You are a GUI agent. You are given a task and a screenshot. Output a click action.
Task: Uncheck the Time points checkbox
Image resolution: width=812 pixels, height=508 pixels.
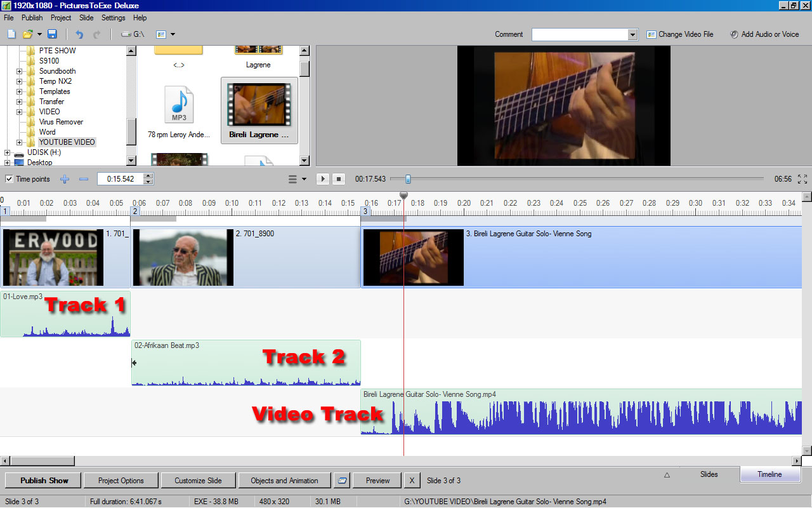9,179
